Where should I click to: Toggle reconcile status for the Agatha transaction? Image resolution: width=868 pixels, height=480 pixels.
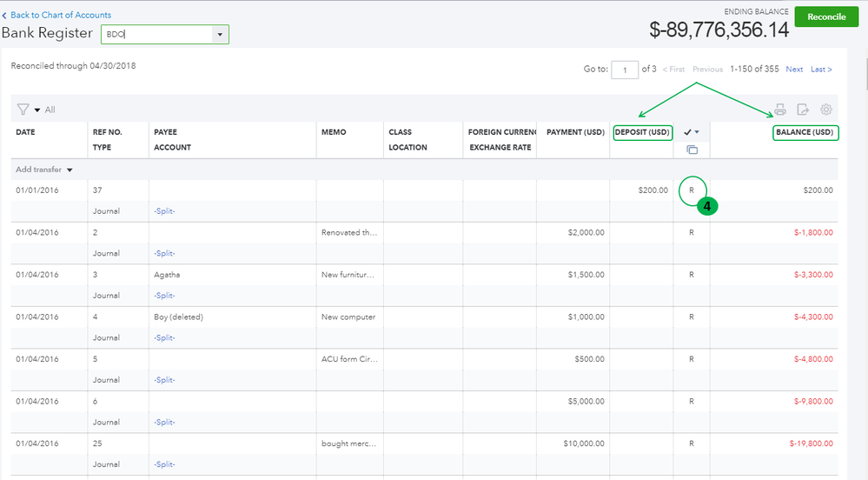click(x=692, y=275)
